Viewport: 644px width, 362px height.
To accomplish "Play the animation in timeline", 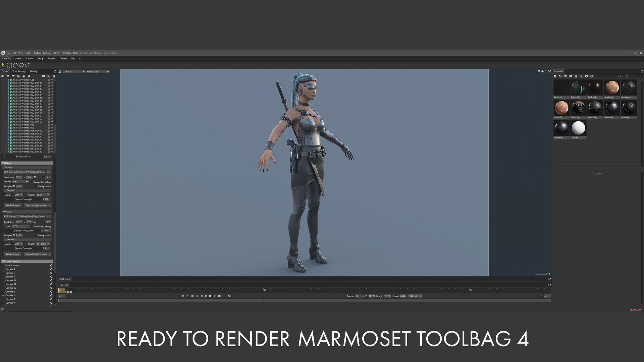I will click(x=206, y=296).
